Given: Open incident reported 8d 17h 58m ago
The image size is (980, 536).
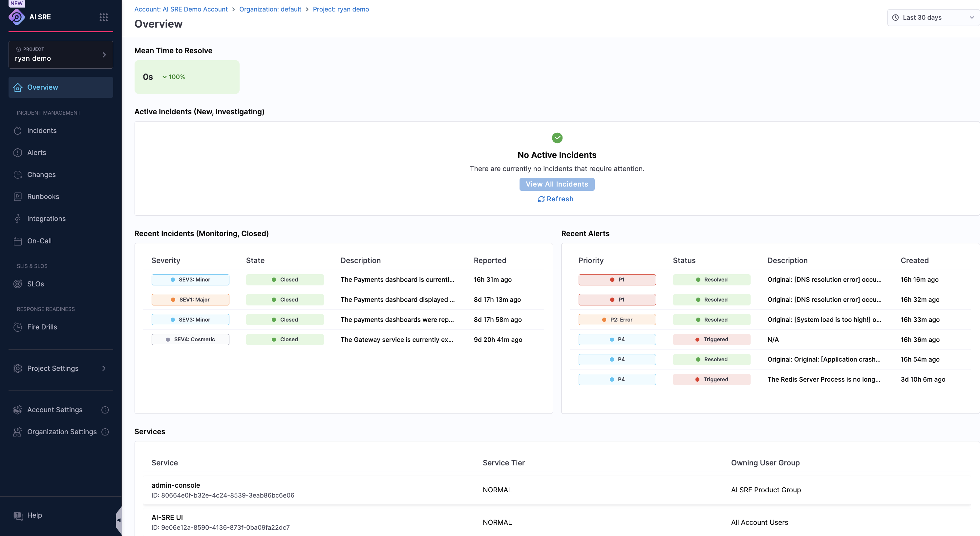Looking at the screenshot, I should point(344,320).
